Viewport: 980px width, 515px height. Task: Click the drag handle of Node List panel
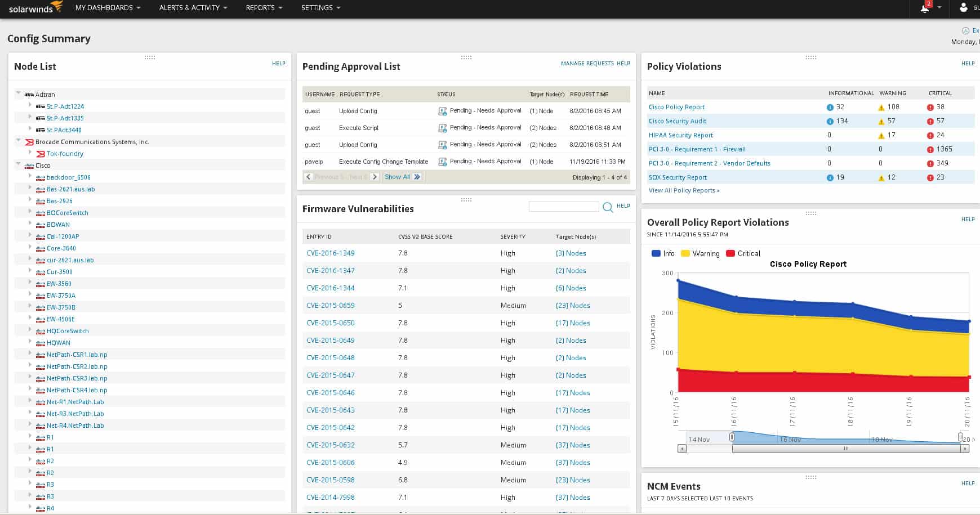pos(150,57)
